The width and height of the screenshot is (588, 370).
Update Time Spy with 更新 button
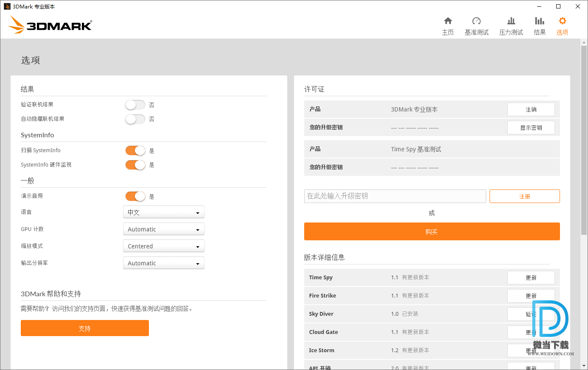[531, 278]
